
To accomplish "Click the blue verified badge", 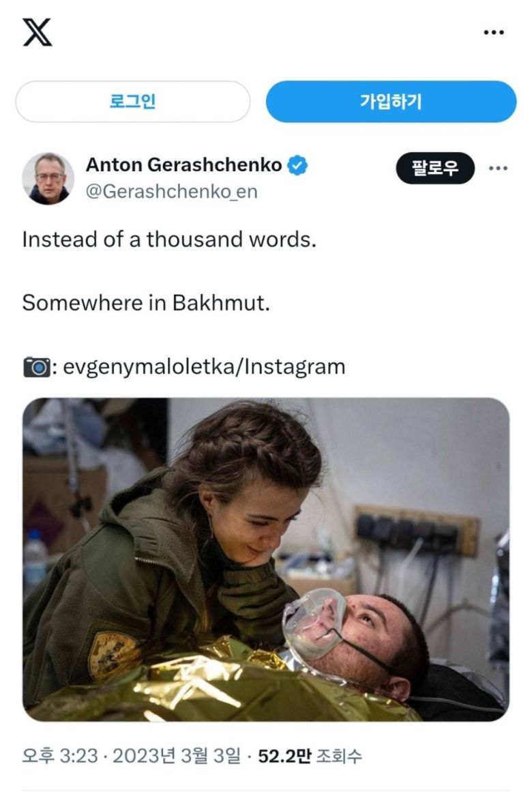I will [x=297, y=165].
